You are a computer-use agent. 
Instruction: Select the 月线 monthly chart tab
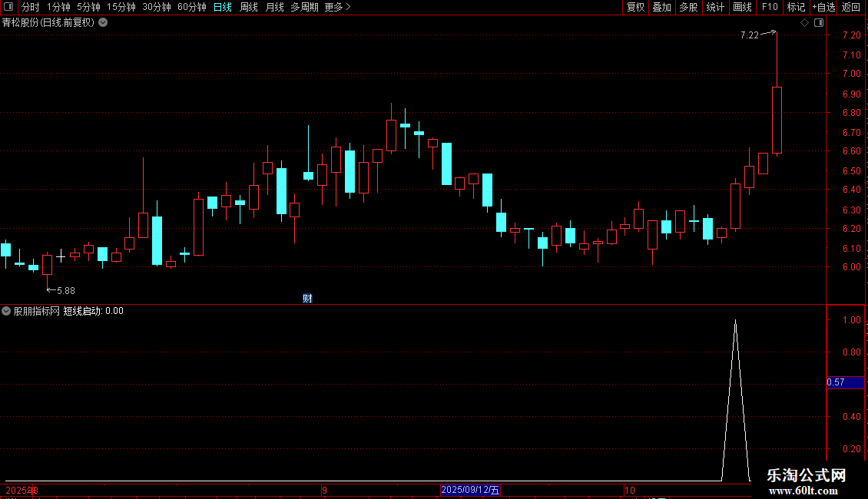click(x=274, y=7)
